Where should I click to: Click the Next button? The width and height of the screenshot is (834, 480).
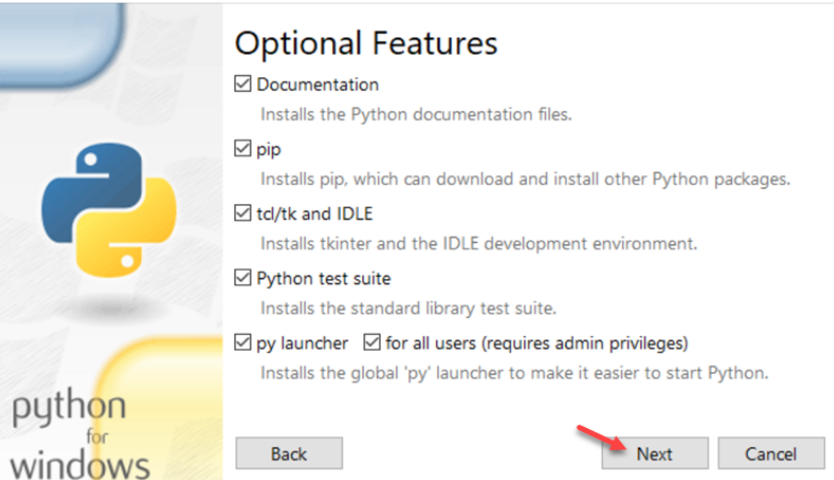click(x=655, y=453)
